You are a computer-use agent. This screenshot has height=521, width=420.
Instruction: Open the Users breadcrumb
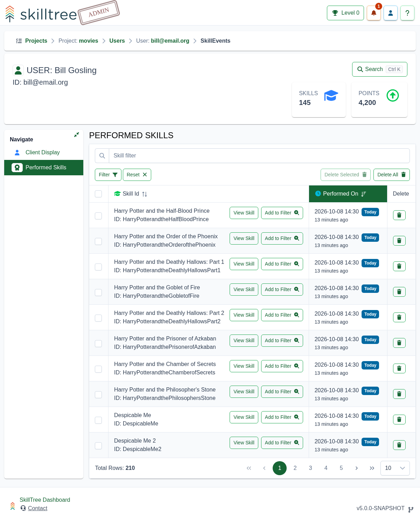pos(117,41)
